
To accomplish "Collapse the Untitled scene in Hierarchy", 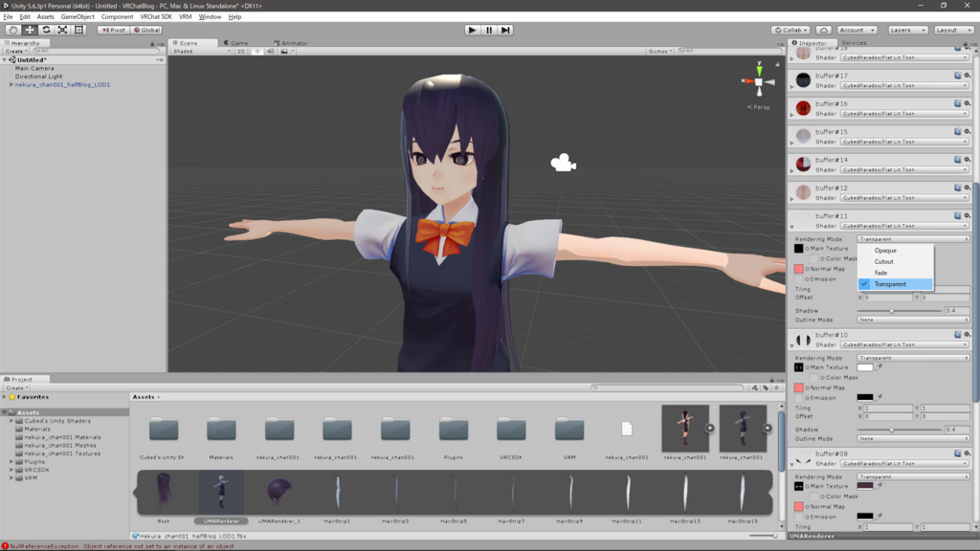I will coord(5,60).
